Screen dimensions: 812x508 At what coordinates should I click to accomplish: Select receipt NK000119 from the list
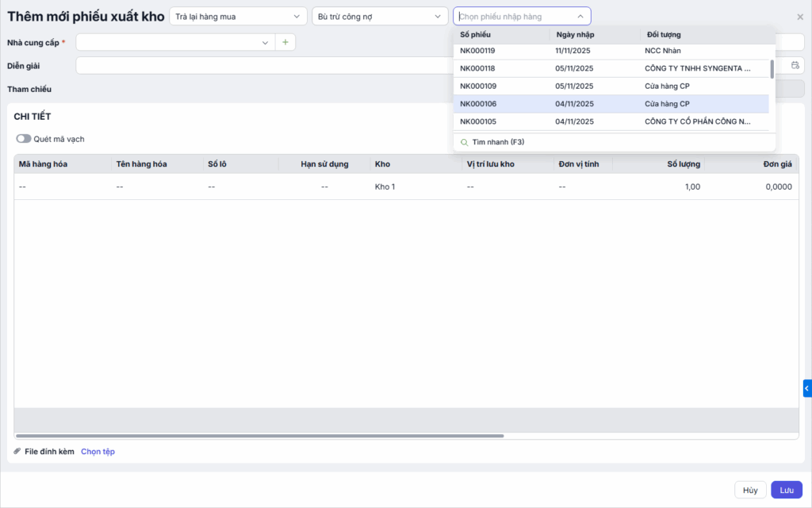611,52
